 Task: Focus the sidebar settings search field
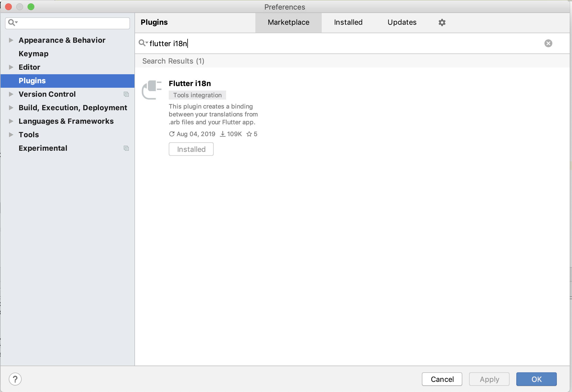pyautogui.click(x=73, y=23)
